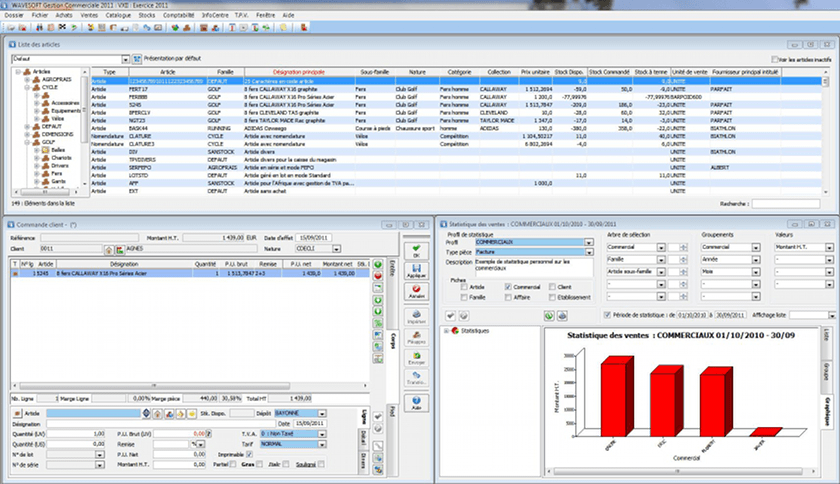Click the yellow note icon in main toolbar

tap(283, 27)
